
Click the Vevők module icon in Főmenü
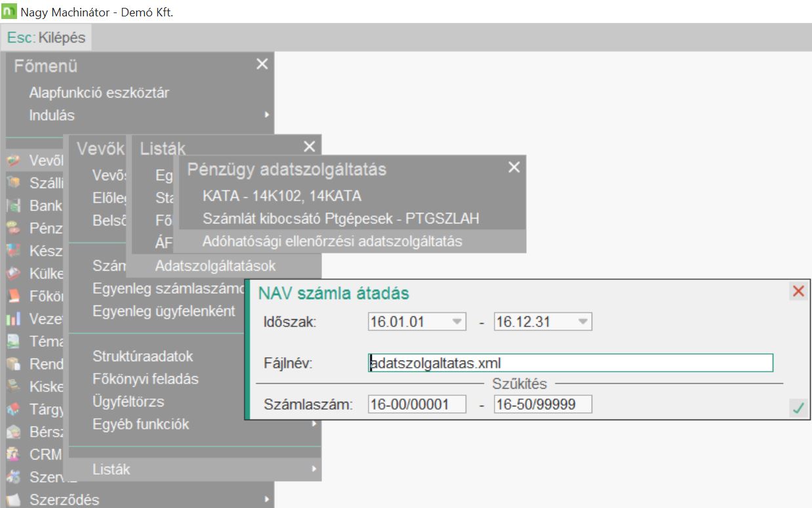(13, 161)
